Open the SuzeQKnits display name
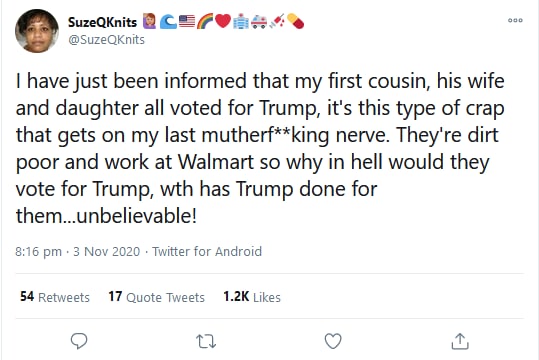This screenshot has height=360, width=539. tap(102, 22)
